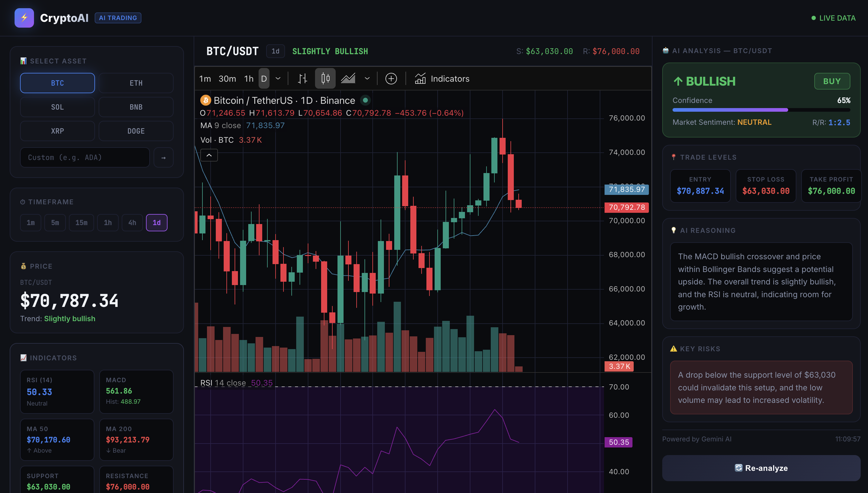The image size is (868, 493).
Task: Click the green market status dot near Binance
Action: tap(365, 100)
